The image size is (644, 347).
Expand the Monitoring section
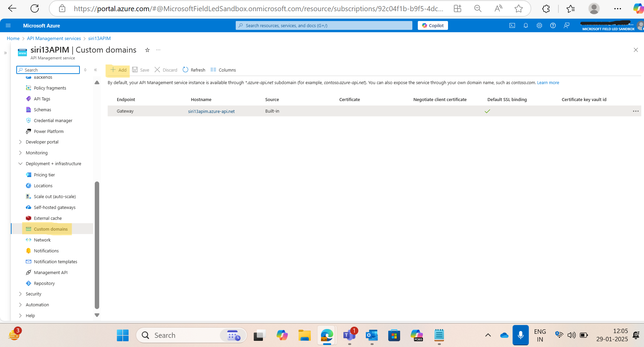36,153
